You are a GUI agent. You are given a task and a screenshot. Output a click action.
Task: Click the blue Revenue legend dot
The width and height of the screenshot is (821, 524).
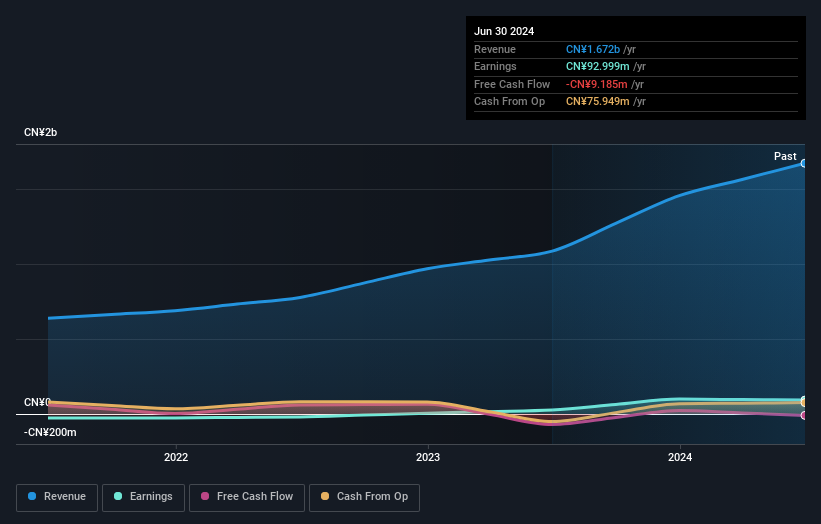point(32,496)
